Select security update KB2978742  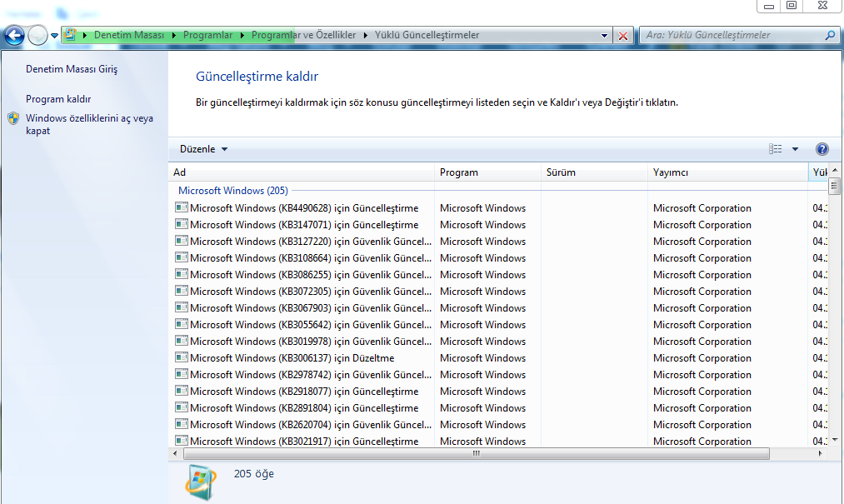[498, 375]
